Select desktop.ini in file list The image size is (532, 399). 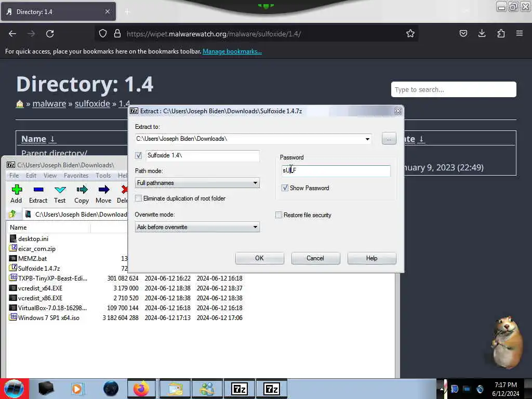pos(33,239)
